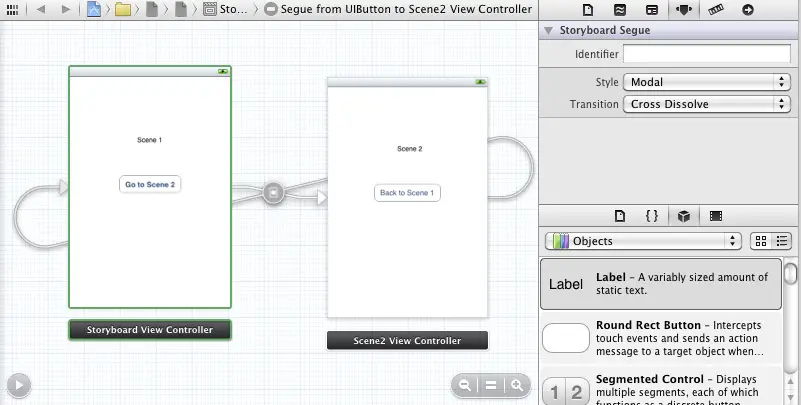Collapse the Storyboard Segue section
801x405 pixels.
pos(549,31)
